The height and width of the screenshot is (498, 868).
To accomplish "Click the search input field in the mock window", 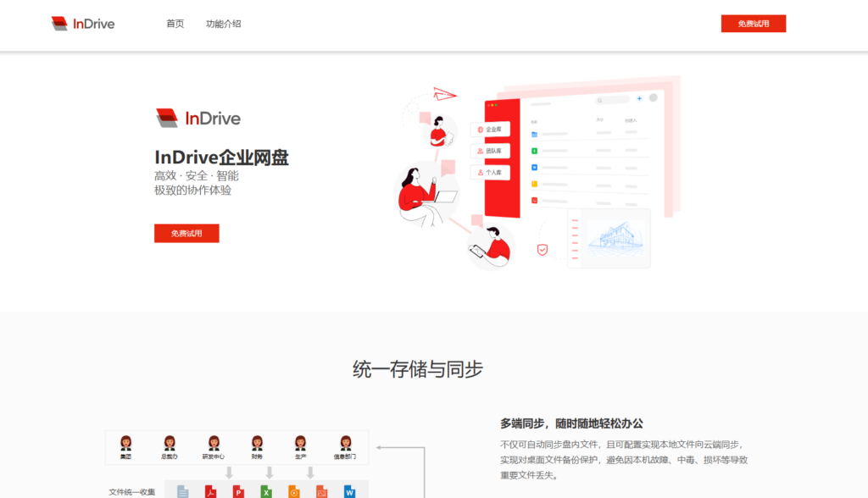I will pos(612,100).
